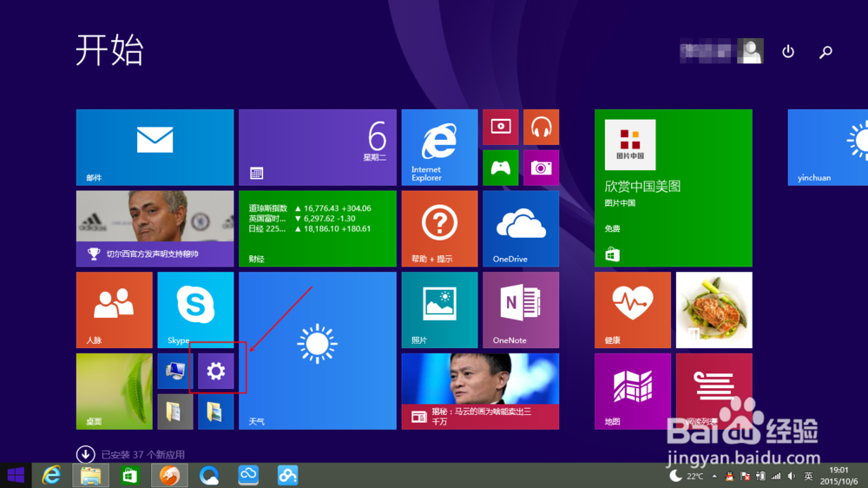Image resolution: width=868 pixels, height=488 pixels.
Task: Click the battery power tray icon
Action: (761, 477)
